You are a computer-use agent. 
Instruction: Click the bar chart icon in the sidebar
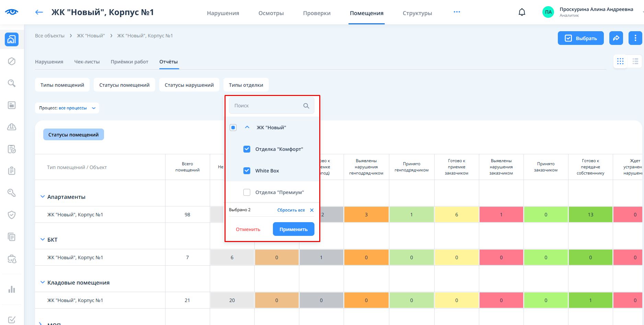pyautogui.click(x=12, y=289)
